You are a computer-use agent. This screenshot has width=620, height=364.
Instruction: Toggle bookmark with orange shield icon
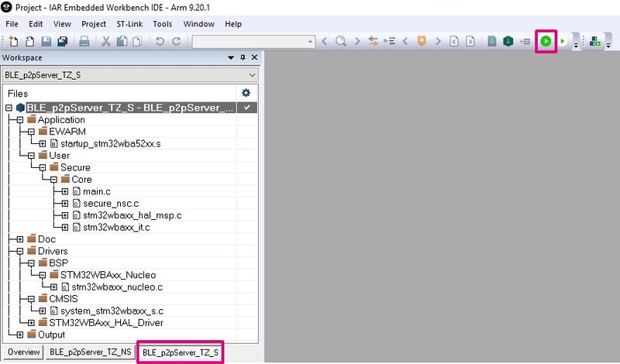[422, 41]
